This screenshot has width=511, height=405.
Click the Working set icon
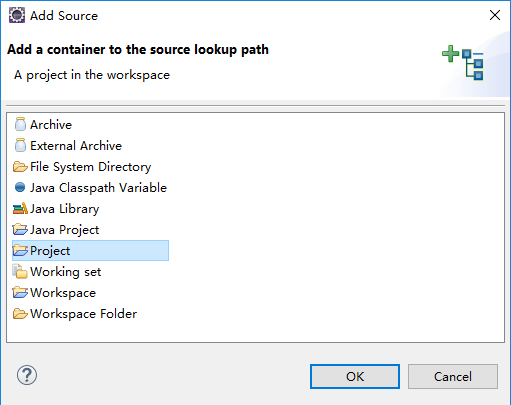[x=20, y=272]
